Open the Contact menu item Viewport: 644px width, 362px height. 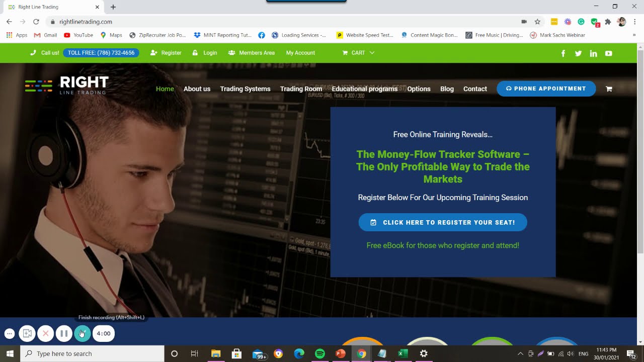(x=475, y=89)
